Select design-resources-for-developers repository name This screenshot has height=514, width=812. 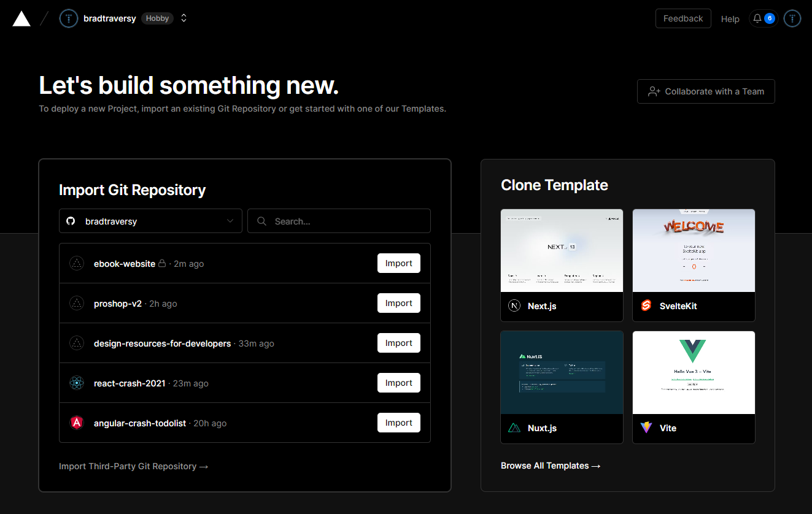(x=163, y=343)
